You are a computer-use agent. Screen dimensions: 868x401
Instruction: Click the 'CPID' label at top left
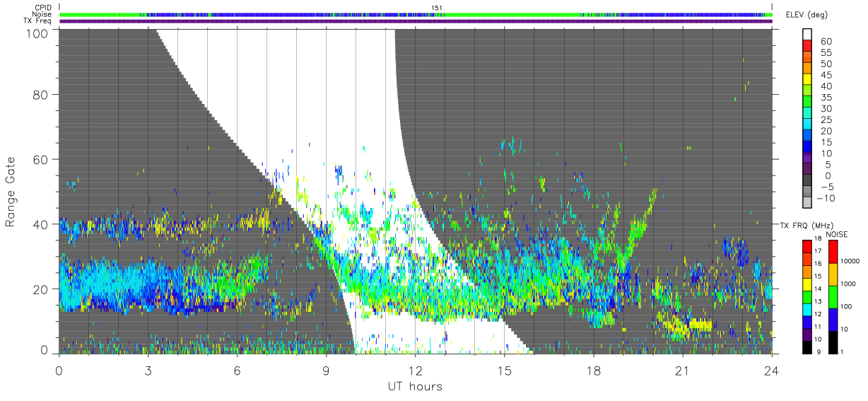pos(42,7)
